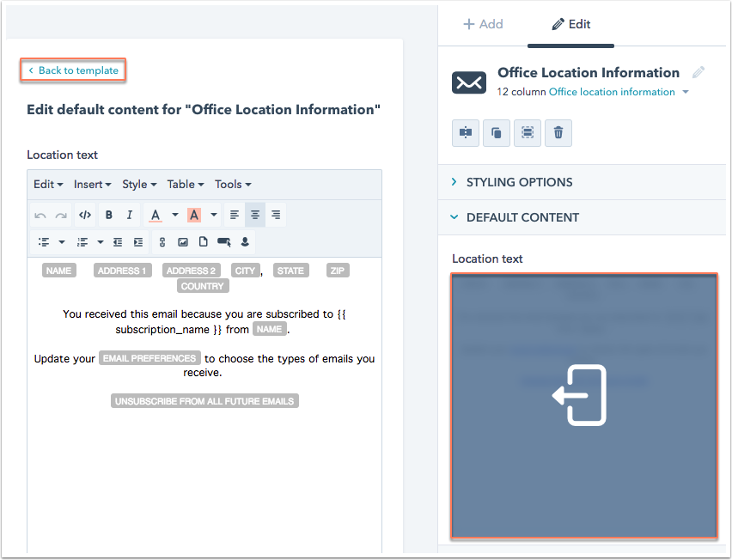
Task: Click the text color A swatch
Action: [156, 215]
